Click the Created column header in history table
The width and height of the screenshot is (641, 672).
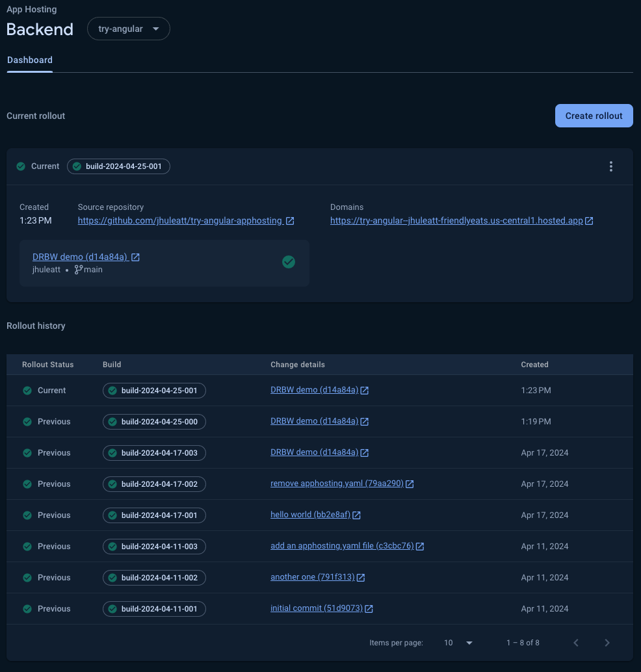coord(534,365)
